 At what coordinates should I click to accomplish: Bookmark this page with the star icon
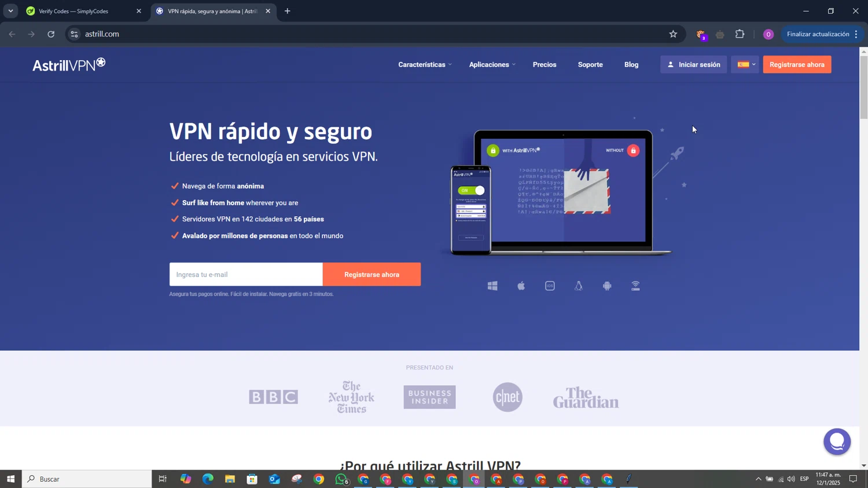pyautogui.click(x=673, y=34)
